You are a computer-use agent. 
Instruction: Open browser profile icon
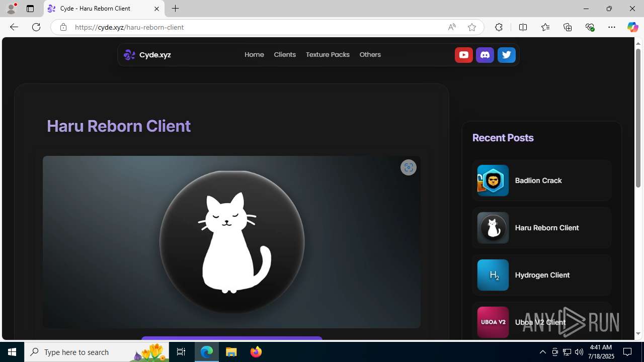coord(11,9)
